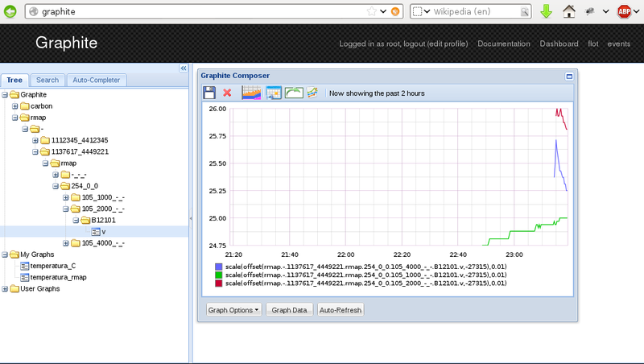This screenshot has height=364, width=644.
Task: Collapse the left tree panel with the double arrow
Action: 184,68
